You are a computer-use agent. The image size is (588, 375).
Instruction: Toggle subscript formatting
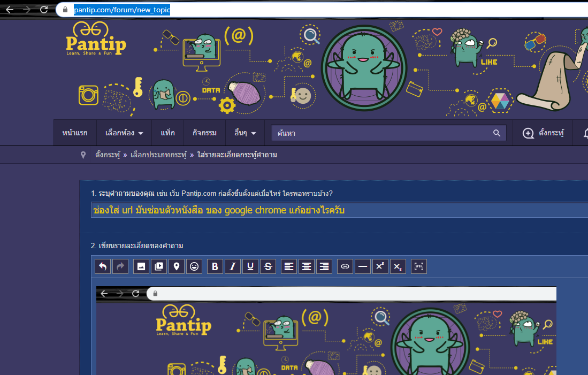[x=398, y=266]
